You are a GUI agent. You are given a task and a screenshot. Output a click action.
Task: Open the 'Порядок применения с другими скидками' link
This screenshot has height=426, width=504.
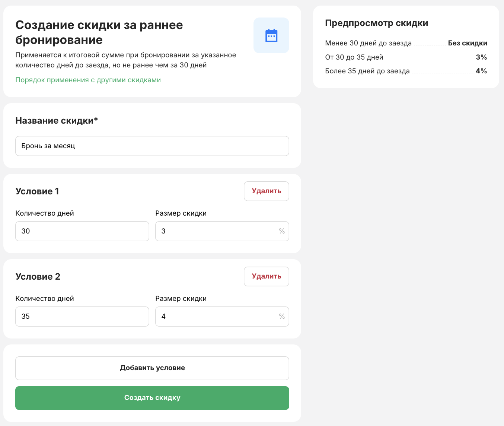click(88, 80)
